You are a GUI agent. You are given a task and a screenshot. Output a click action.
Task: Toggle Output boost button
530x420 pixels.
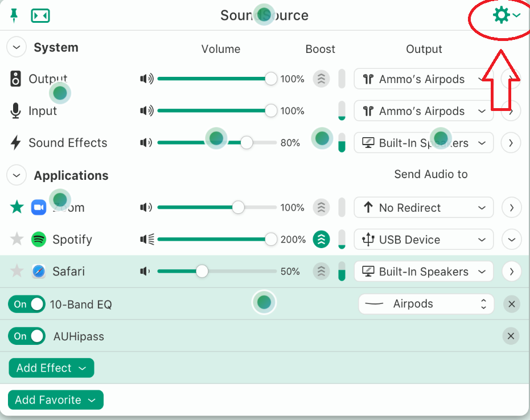tap(321, 79)
